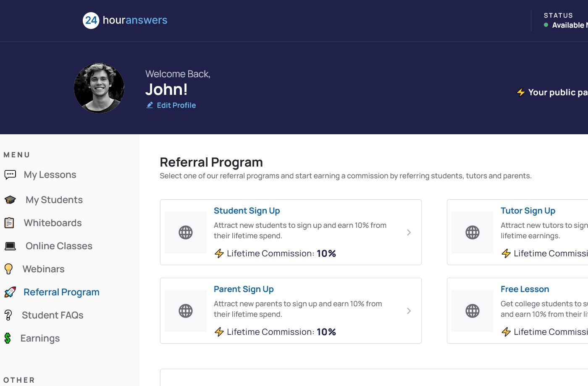Open the Student Sign Up title link
The width and height of the screenshot is (588, 386).
pos(247,211)
